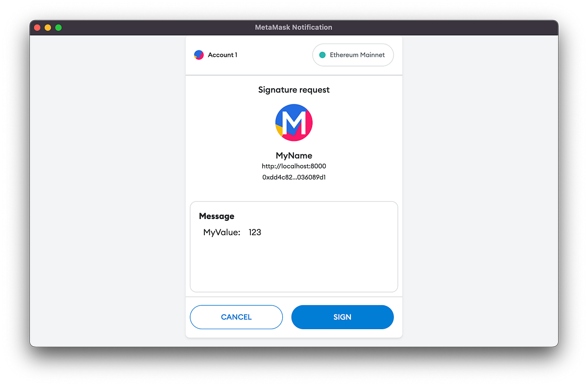Minimize the window with the yellow button
The width and height of the screenshot is (588, 386).
coord(48,27)
